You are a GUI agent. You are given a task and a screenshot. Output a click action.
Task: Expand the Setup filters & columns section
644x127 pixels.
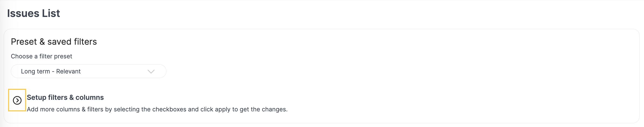point(17,100)
